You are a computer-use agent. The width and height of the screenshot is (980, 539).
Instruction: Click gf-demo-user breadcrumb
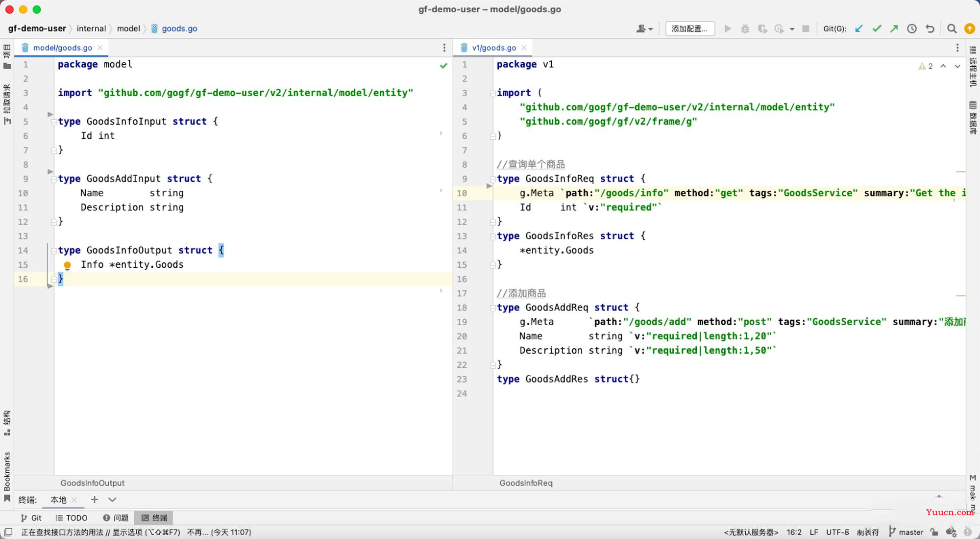37,28
